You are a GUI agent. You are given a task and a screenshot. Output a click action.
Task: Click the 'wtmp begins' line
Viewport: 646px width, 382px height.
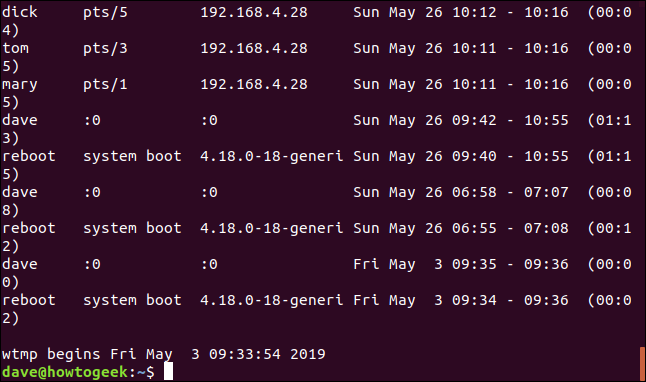click(164, 354)
